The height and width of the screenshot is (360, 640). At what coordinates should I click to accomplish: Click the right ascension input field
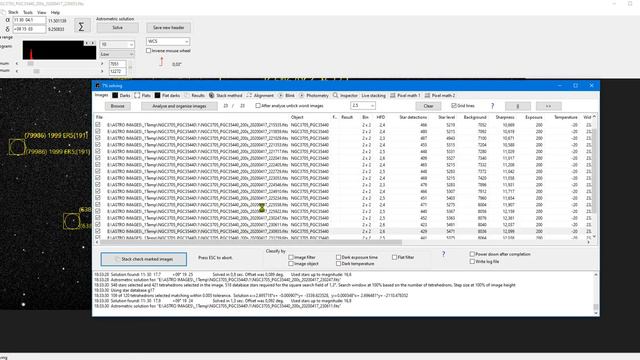coord(29,20)
